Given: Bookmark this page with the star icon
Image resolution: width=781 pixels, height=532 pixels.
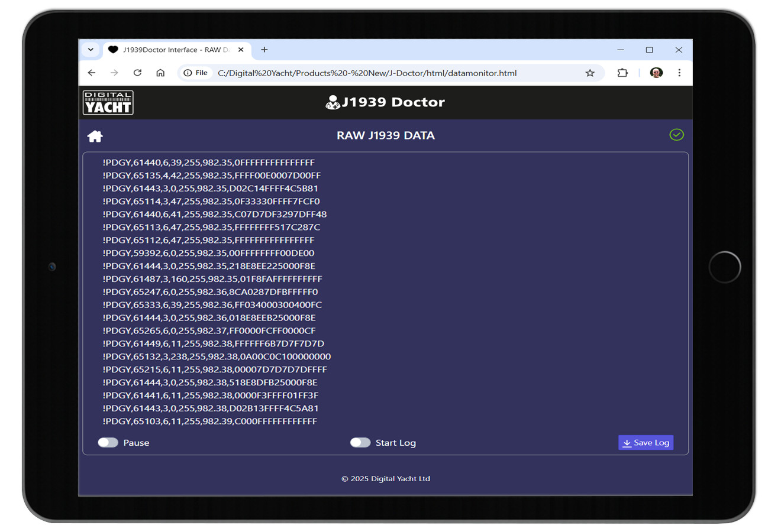Looking at the screenshot, I should tap(590, 73).
